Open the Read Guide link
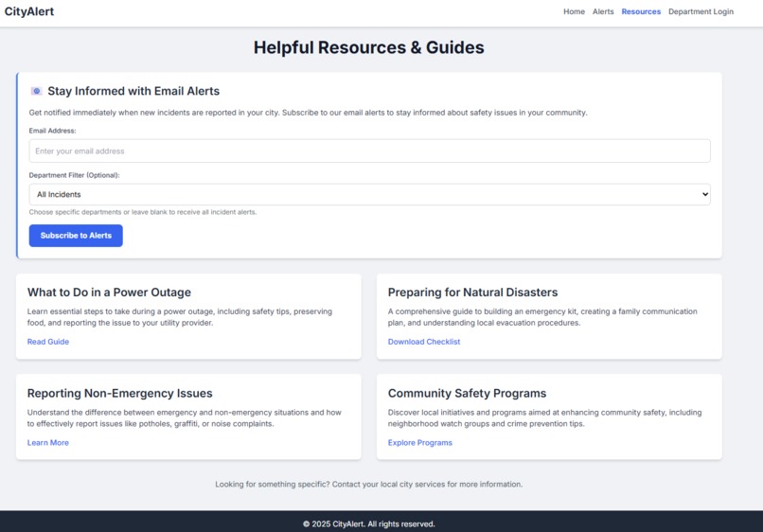Screen dimensions: 763x532 pos(48,342)
